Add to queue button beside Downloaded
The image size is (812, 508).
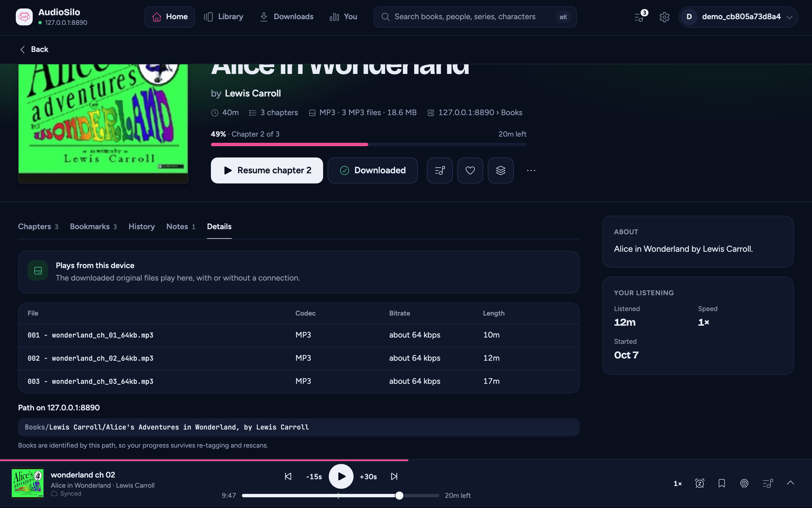pos(440,170)
